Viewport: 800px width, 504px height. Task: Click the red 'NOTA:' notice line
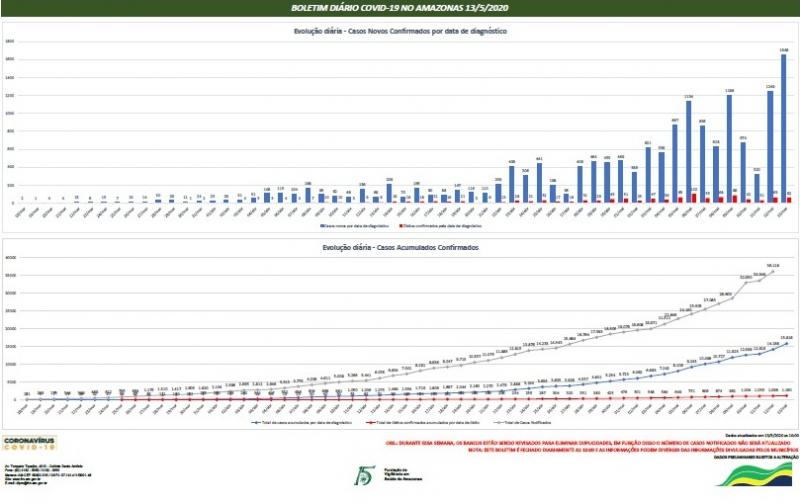(x=633, y=450)
